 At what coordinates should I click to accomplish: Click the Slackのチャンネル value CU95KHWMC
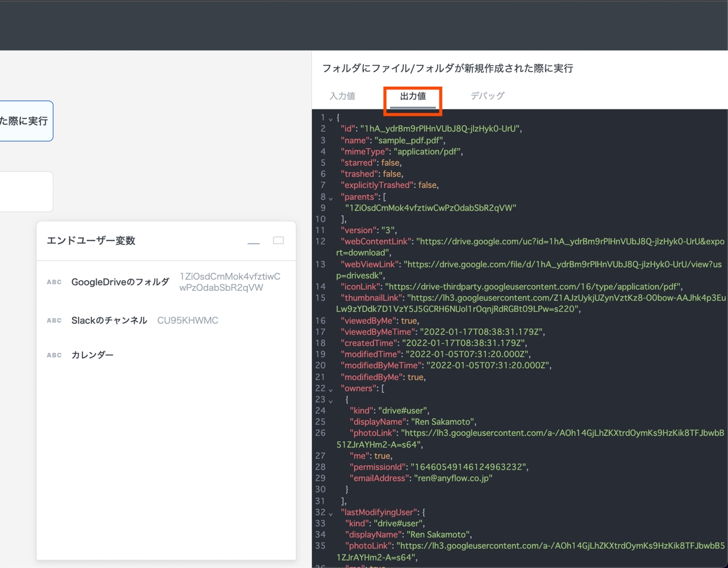187,321
